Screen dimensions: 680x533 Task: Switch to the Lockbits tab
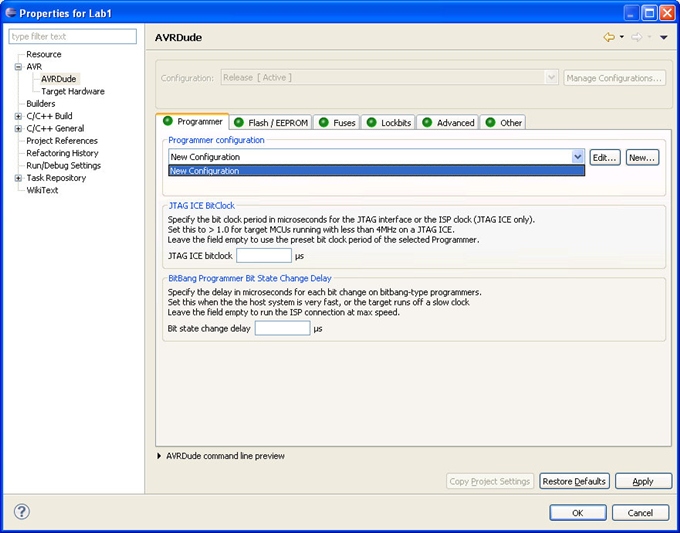pos(387,123)
